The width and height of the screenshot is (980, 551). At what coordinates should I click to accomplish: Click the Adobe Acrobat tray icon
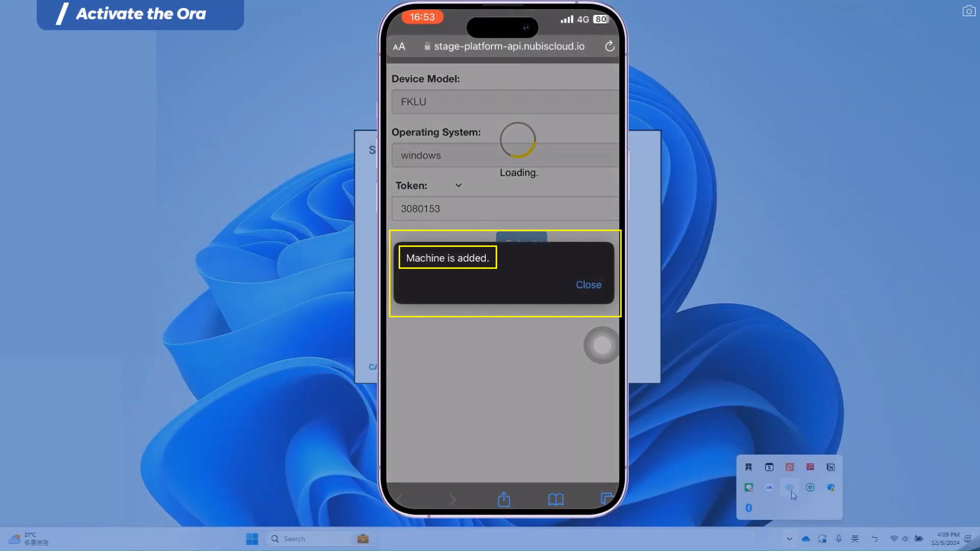(810, 467)
